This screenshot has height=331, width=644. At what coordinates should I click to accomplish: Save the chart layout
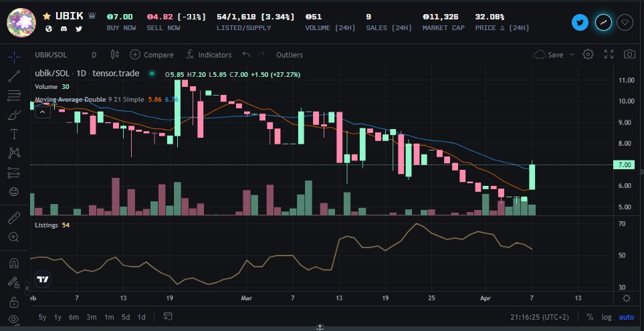[x=548, y=55]
